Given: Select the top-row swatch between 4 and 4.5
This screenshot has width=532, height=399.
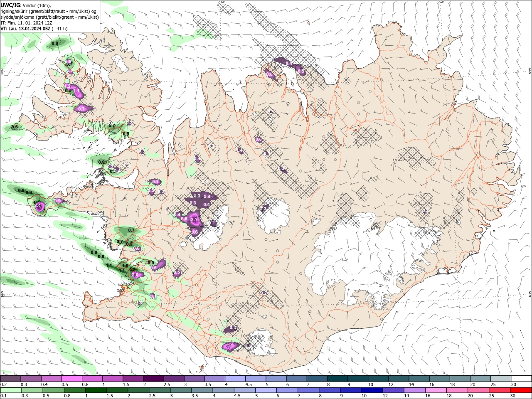Looking at the screenshot, I should click(x=235, y=379).
